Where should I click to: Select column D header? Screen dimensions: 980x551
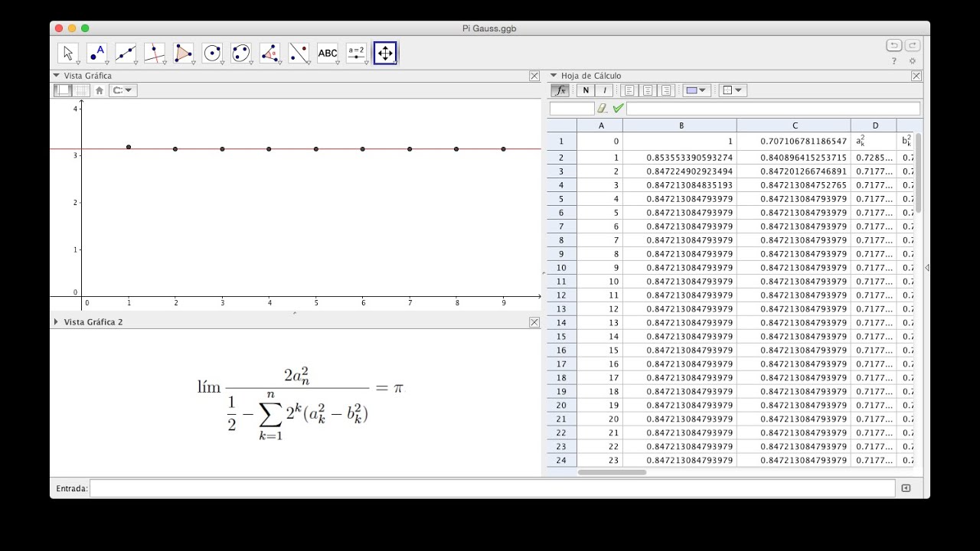(874, 126)
